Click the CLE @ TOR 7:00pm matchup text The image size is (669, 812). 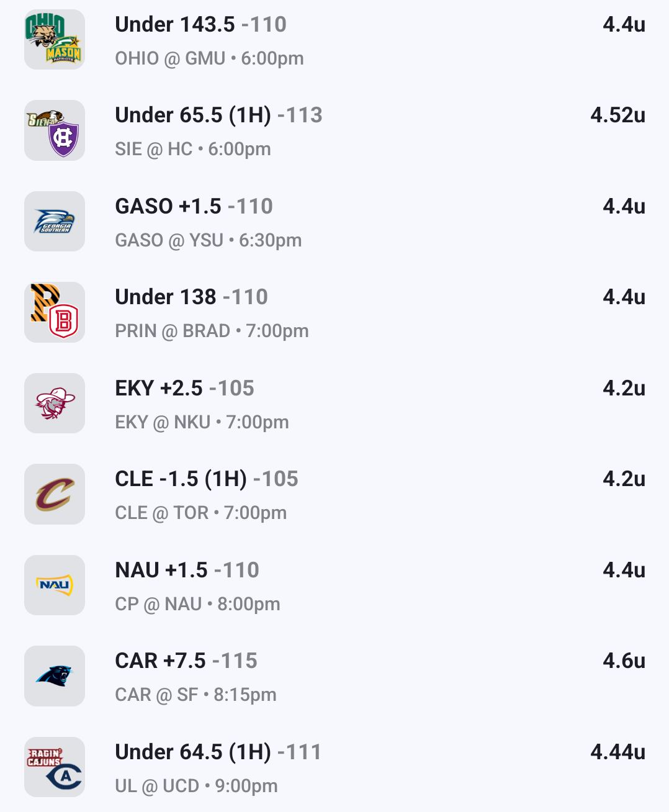pos(200,513)
